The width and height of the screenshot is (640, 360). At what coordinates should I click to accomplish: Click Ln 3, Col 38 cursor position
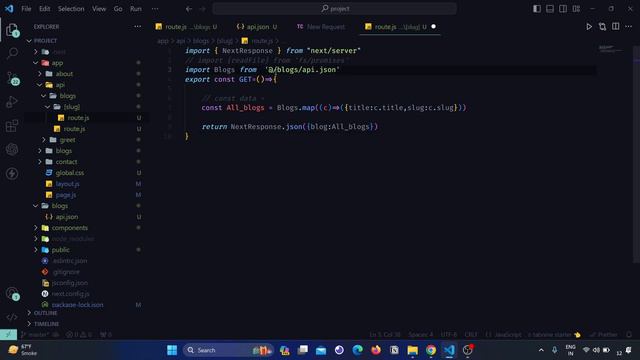pyautogui.click(x=384, y=334)
